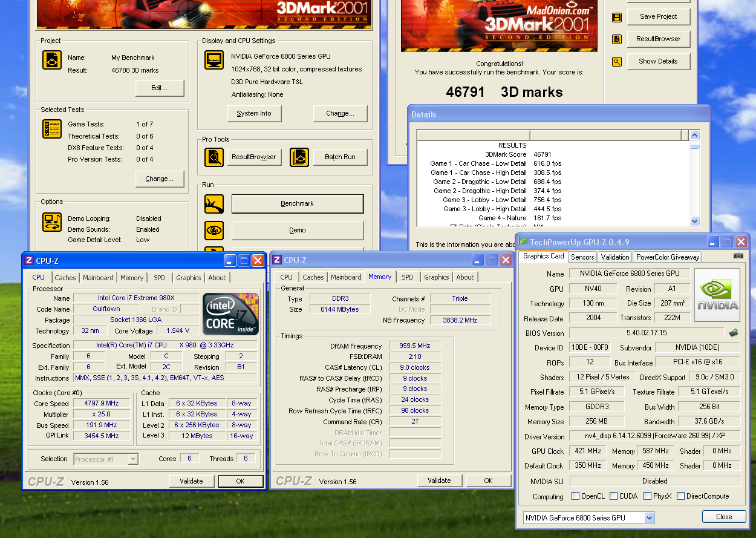
Task: Click the Bandwidth value 37.6 GB/s
Action: (709, 421)
